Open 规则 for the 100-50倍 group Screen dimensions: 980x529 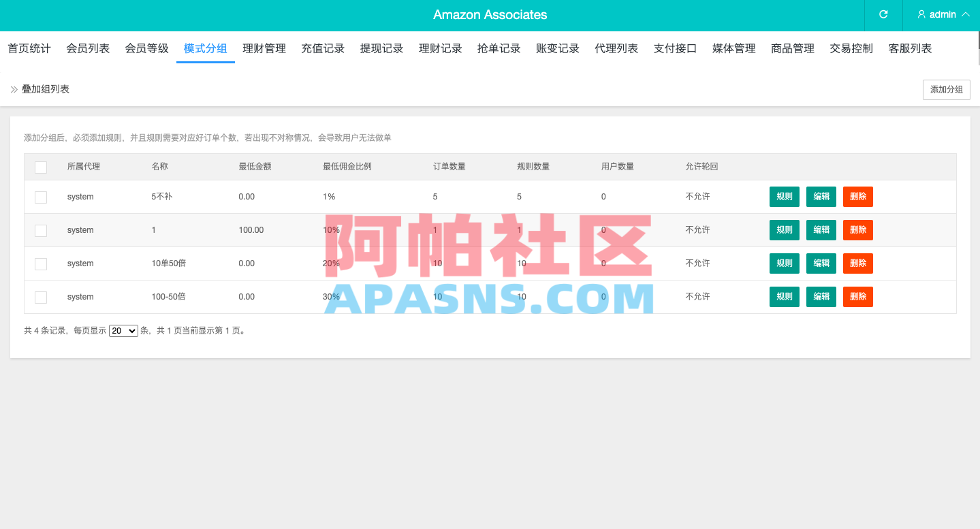point(785,297)
